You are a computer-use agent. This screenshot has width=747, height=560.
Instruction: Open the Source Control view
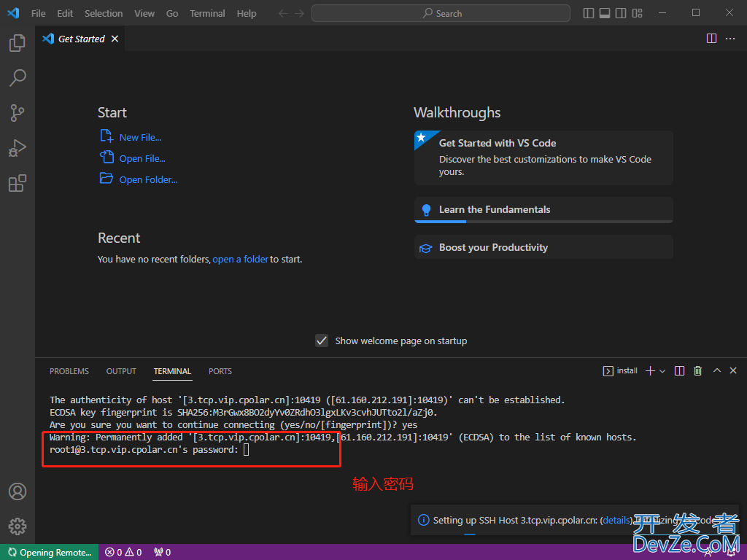coord(18,113)
